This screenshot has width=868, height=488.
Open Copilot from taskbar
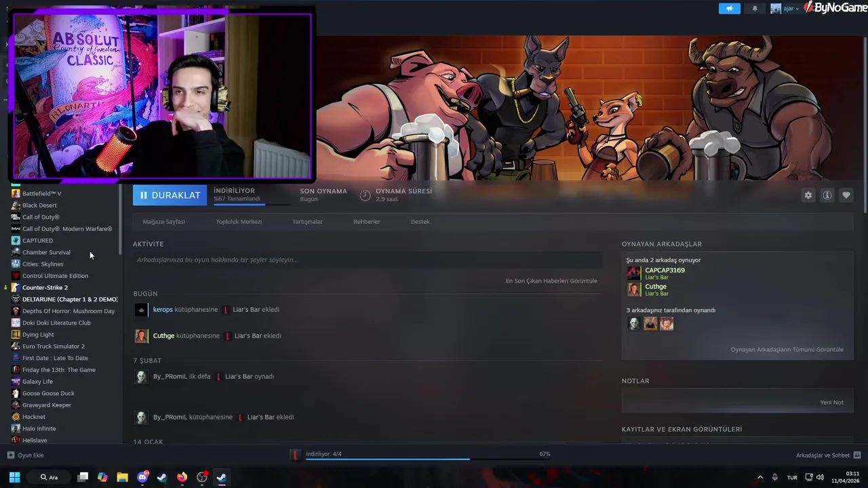102,477
